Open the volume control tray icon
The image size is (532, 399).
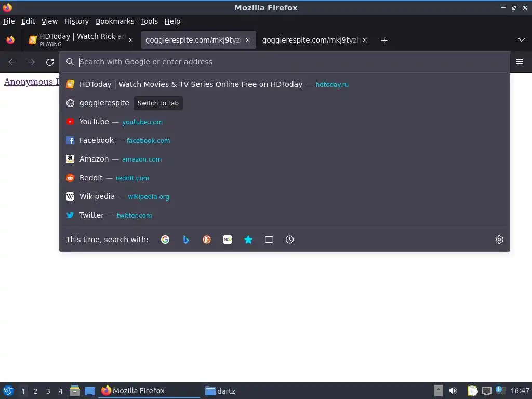(x=453, y=391)
